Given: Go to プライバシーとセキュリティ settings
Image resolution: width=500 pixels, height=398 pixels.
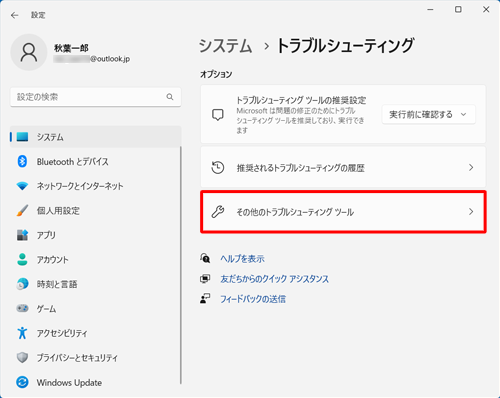Looking at the screenshot, I should (x=95, y=358).
